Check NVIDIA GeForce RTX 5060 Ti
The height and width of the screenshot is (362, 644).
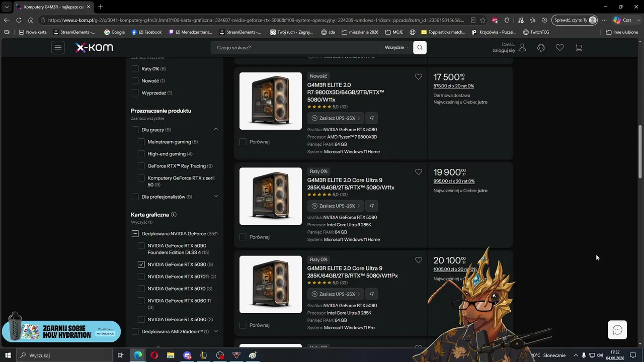[141, 301]
